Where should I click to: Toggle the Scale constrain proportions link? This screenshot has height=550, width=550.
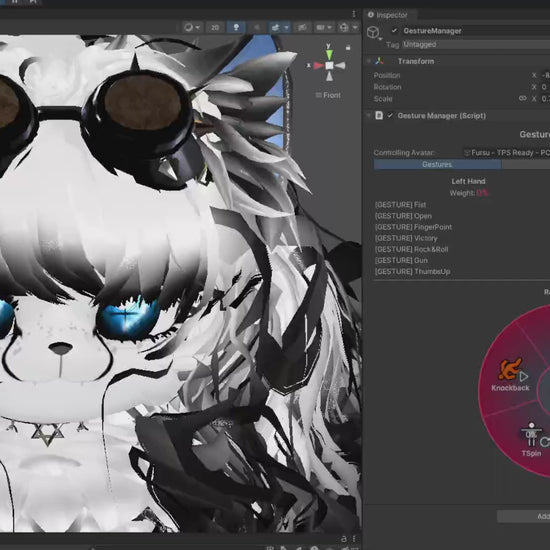tap(523, 99)
